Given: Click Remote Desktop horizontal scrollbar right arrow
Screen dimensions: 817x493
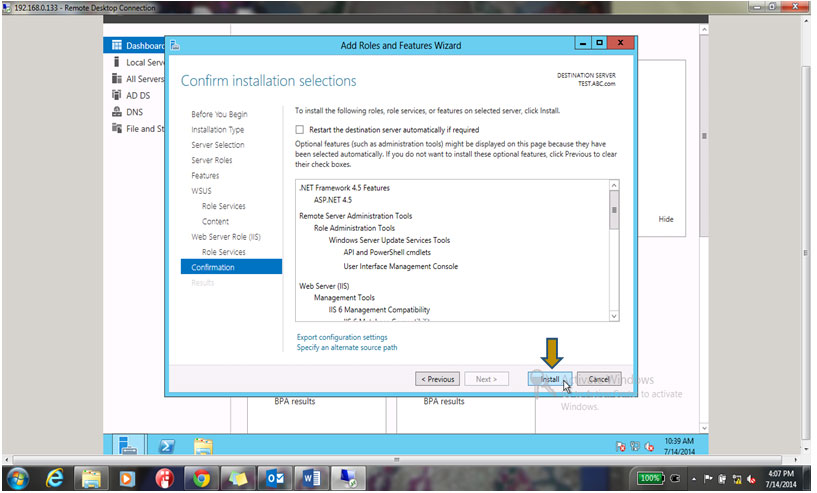Looking at the screenshot, I should coord(796,460).
